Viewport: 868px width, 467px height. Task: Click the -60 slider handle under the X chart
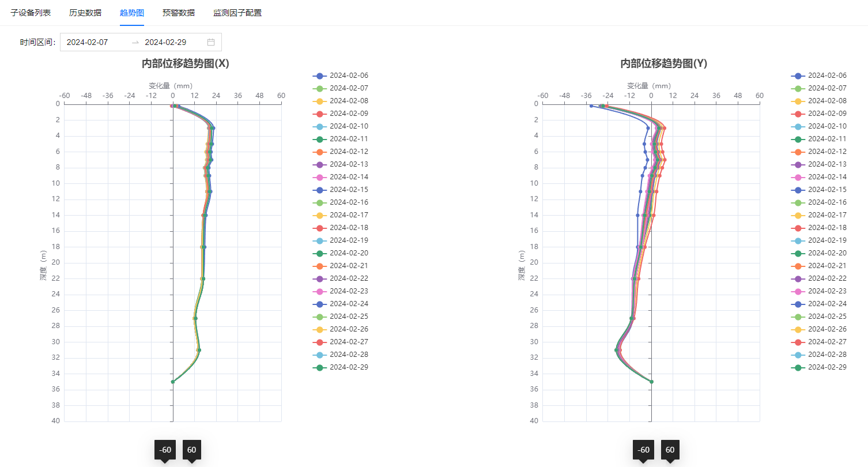(x=165, y=450)
